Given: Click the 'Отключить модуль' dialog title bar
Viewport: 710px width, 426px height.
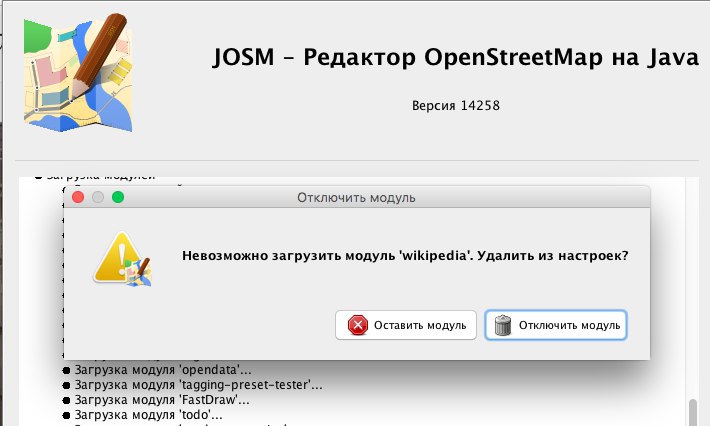Looking at the screenshot, I should (x=357, y=197).
